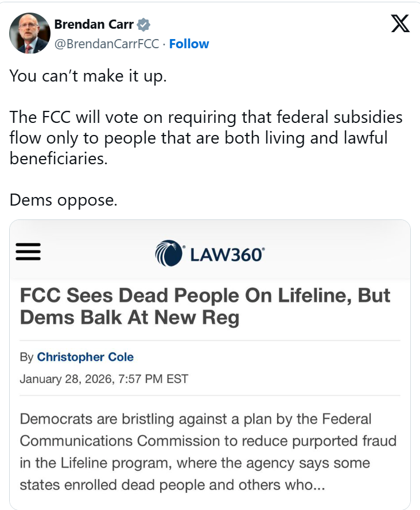Follow the BrendanCarrFCC account
The width and height of the screenshot is (420, 510).
(189, 44)
